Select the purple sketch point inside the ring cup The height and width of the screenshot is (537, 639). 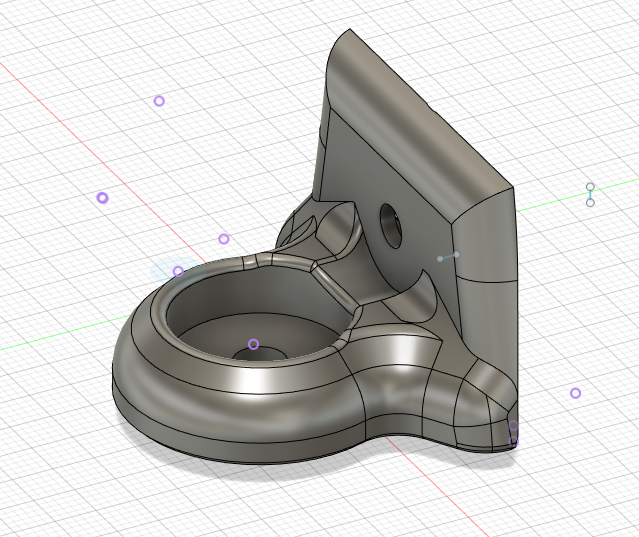253,344
